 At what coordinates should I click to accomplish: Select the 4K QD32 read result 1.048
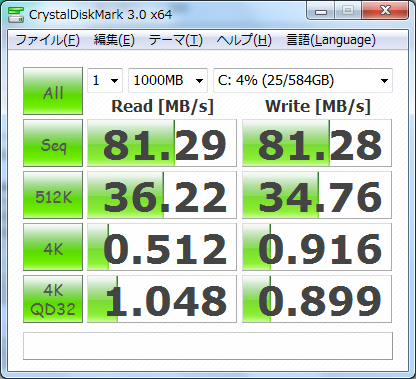tap(162, 299)
